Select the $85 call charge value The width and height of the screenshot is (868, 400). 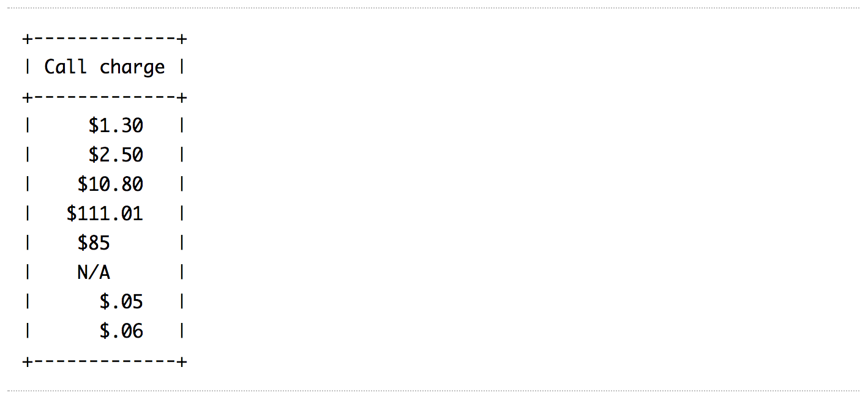tap(94, 243)
